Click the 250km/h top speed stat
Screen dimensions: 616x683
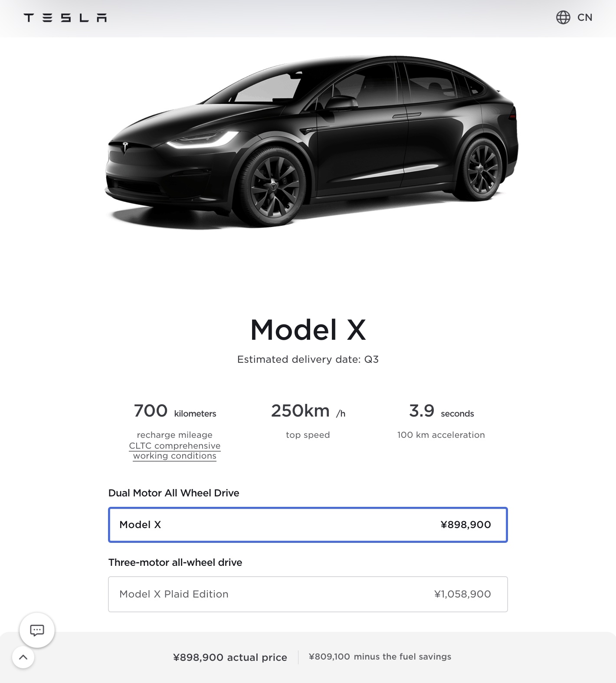tap(308, 411)
